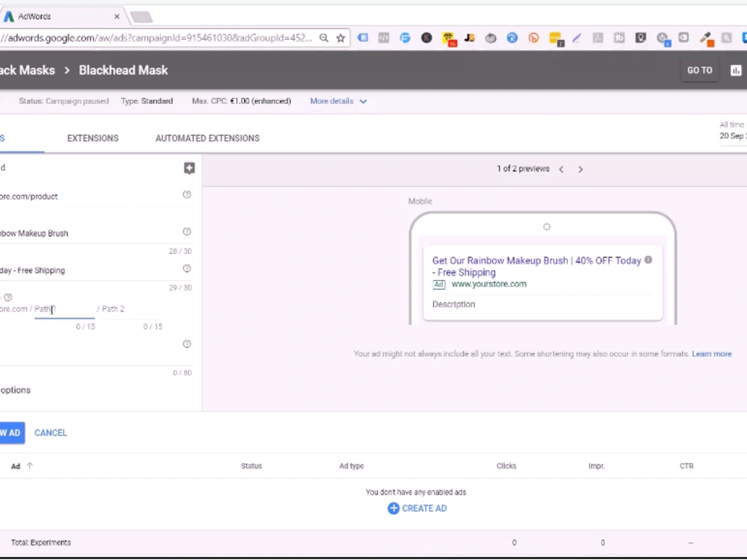
Task: Click info icon in the mobile ad preview
Action: [x=648, y=260]
